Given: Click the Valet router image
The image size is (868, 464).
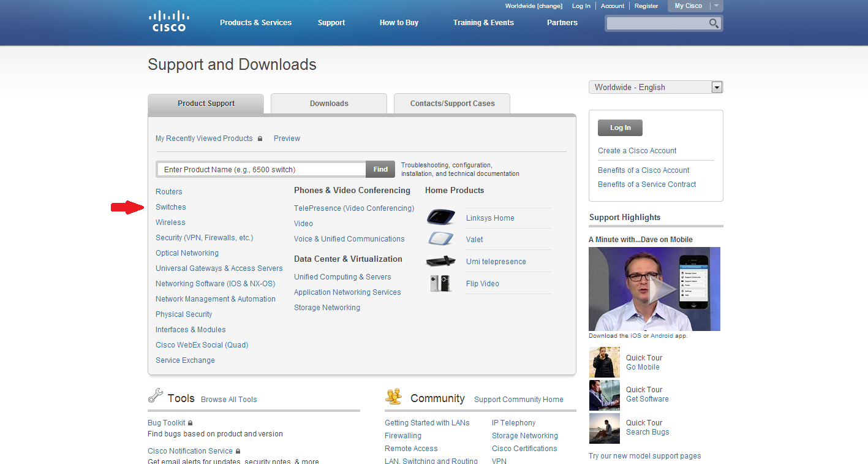Looking at the screenshot, I should (441, 238).
